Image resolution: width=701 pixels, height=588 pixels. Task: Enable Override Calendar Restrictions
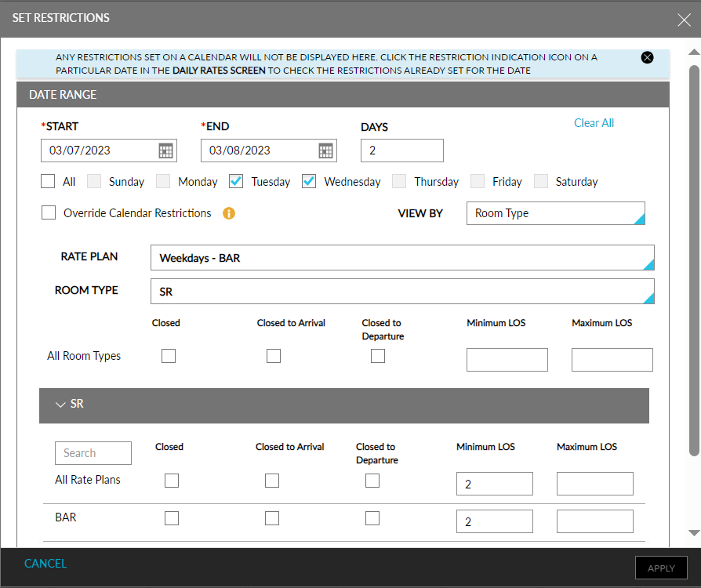tap(49, 212)
